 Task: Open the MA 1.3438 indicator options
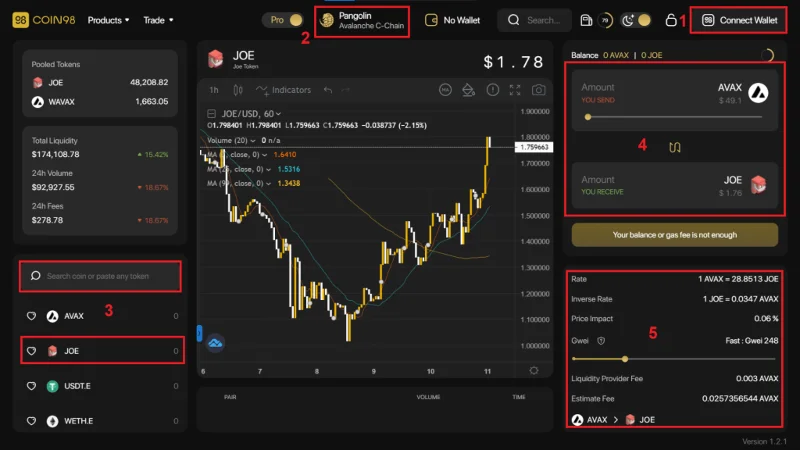269,183
